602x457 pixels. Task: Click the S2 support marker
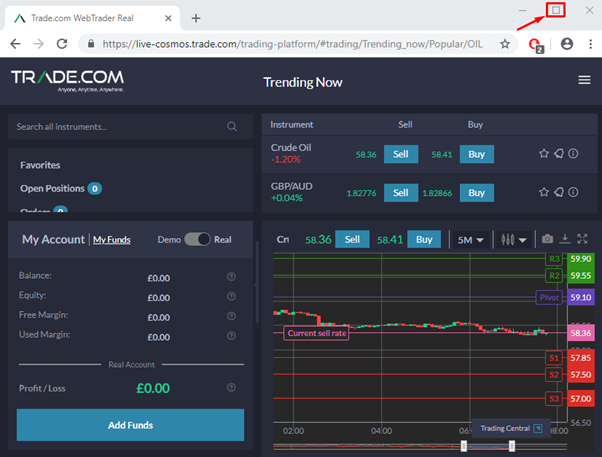[x=554, y=374]
